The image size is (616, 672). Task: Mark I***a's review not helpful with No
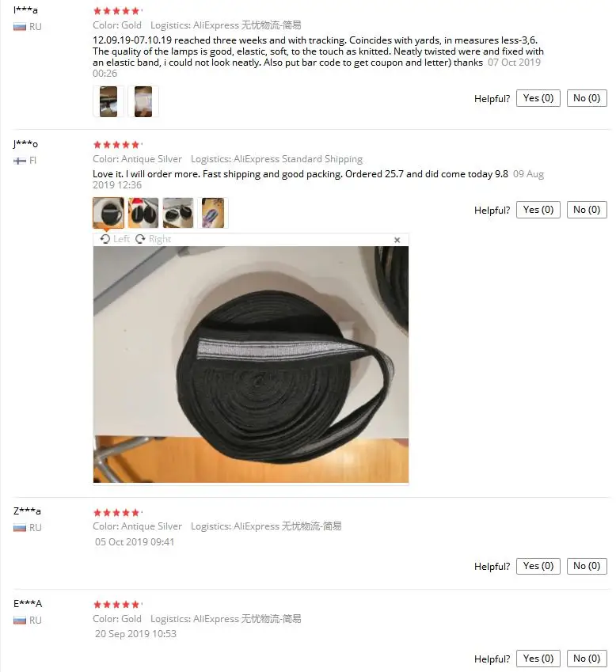click(587, 98)
